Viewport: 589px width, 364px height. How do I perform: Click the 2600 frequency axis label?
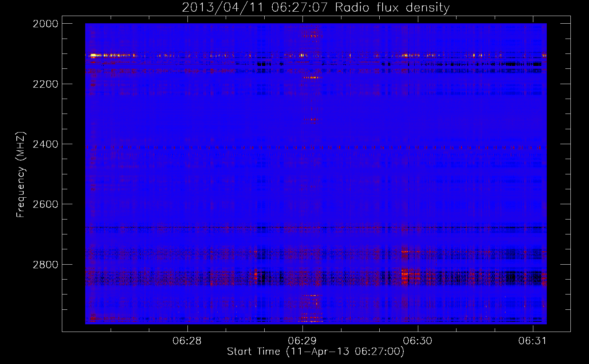pyautogui.click(x=46, y=204)
